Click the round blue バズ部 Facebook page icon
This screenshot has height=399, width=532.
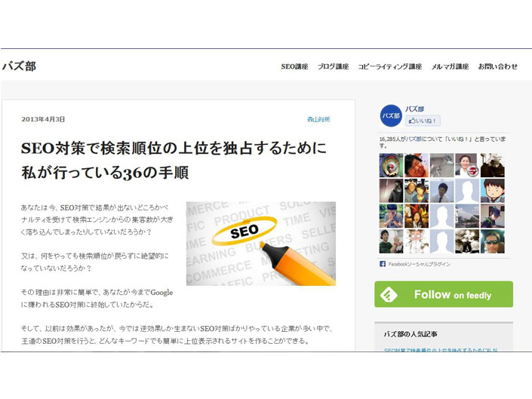click(x=391, y=115)
